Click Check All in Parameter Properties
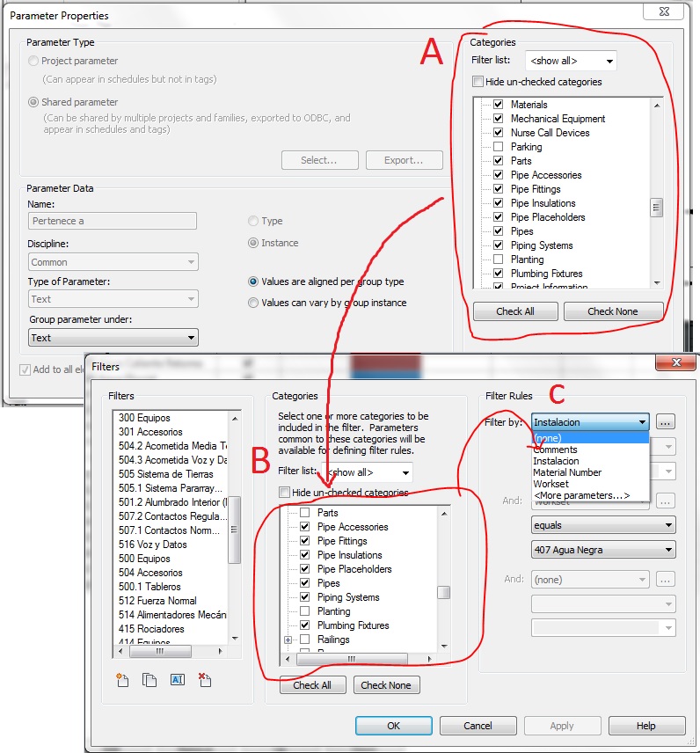Image resolution: width=700 pixels, height=753 pixels. 515,311
